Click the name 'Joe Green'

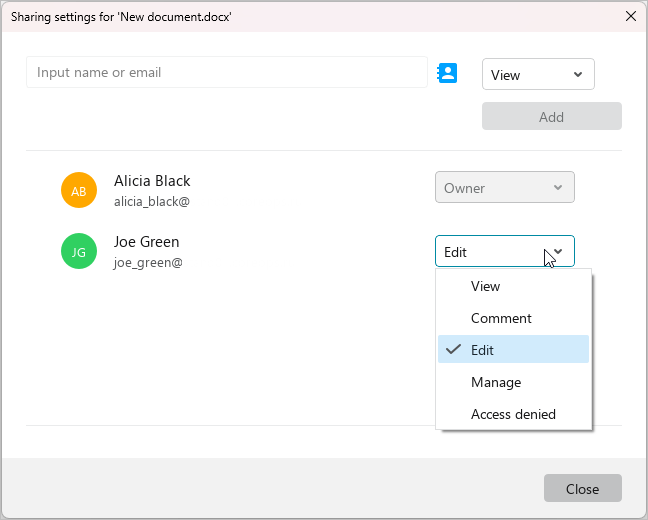147,242
